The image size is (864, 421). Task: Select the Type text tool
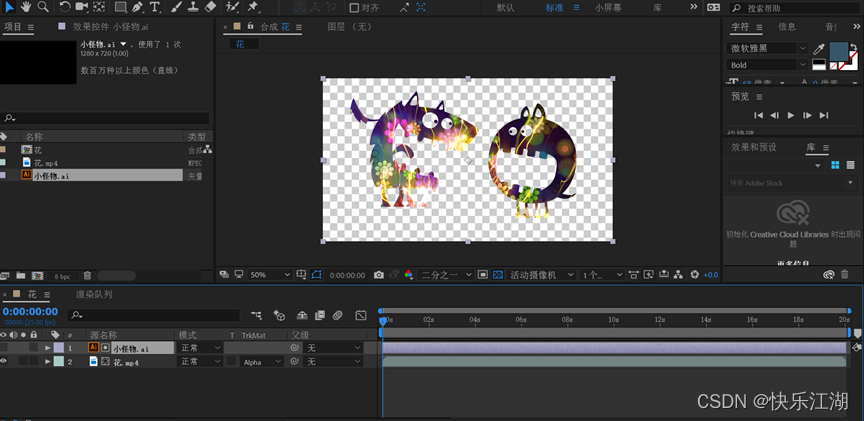coord(155,7)
